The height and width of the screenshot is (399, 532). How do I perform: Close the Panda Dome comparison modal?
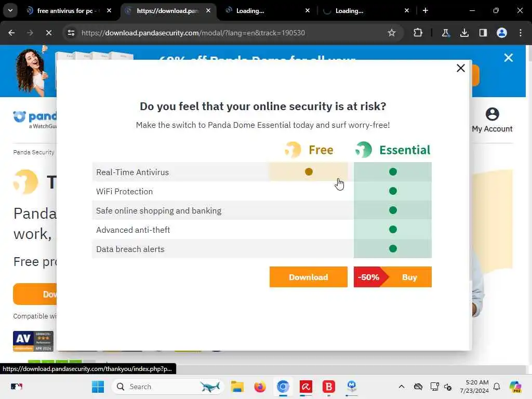tap(460, 68)
